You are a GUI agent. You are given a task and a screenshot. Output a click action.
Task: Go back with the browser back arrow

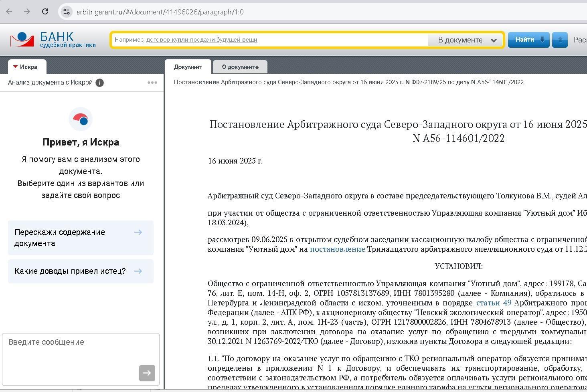[9, 12]
